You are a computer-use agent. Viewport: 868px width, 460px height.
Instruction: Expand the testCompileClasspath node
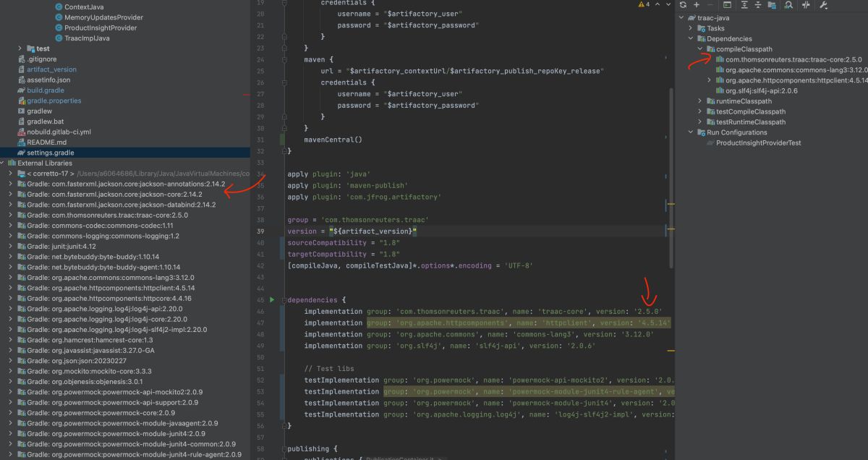coord(700,111)
